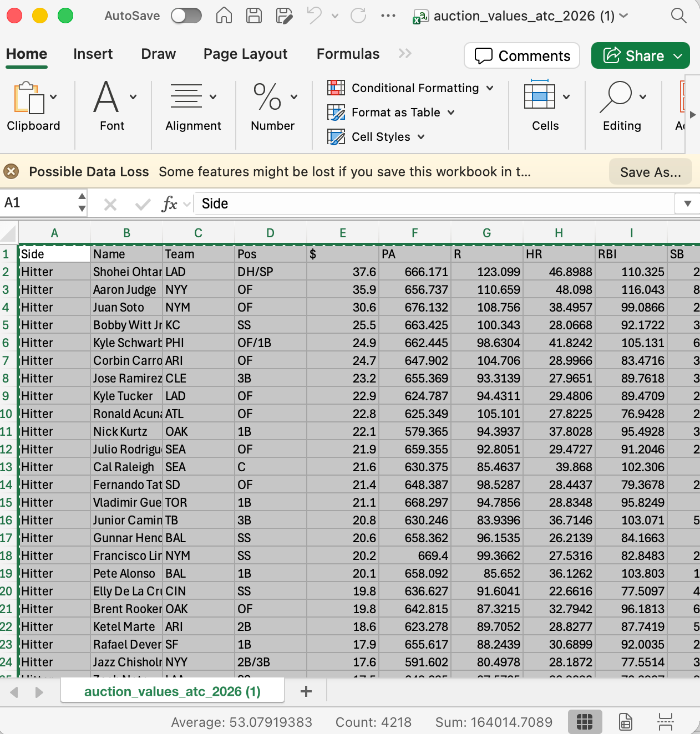
Task: Select column E header
Action: click(343, 233)
